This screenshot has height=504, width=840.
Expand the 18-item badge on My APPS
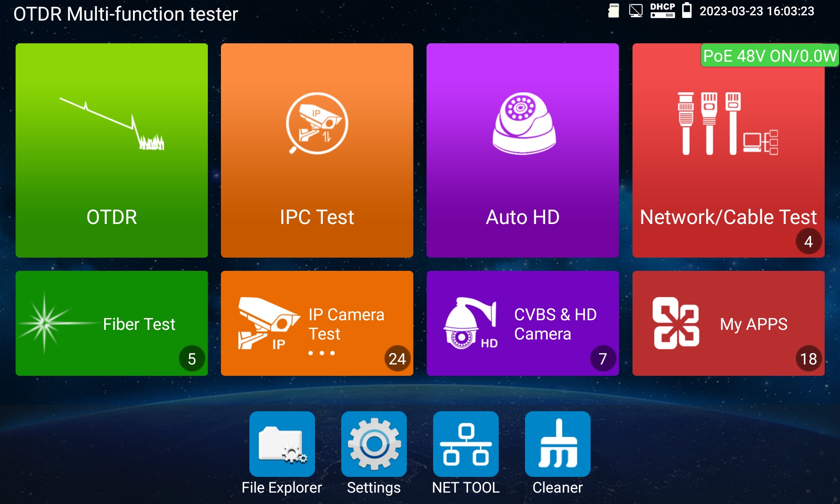click(808, 359)
